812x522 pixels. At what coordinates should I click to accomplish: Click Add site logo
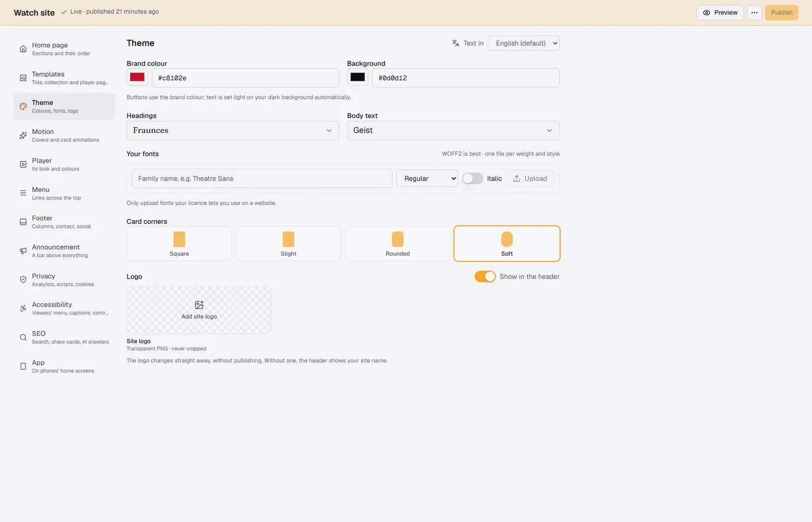pos(199,310)
